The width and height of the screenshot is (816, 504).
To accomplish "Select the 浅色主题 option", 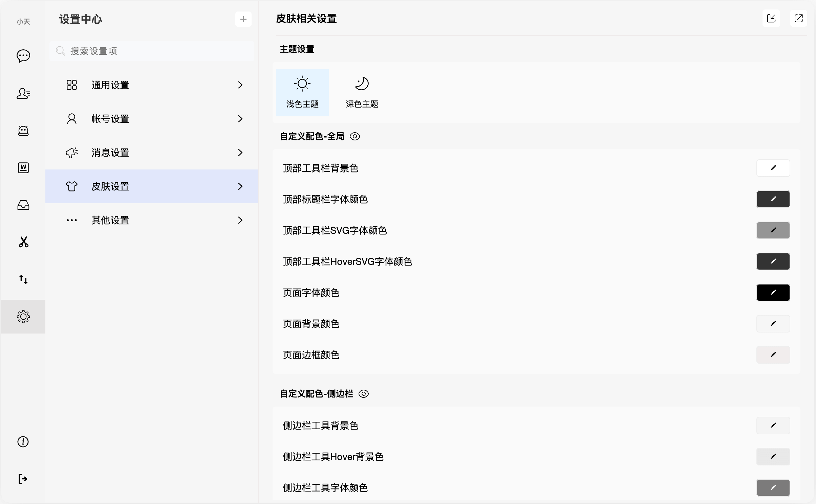I will tap(302, 92).
